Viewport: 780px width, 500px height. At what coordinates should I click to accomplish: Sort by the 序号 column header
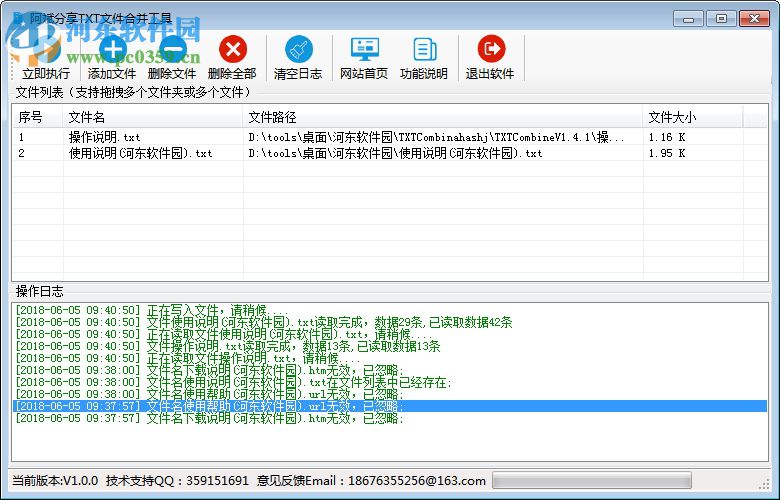[37, 117]
